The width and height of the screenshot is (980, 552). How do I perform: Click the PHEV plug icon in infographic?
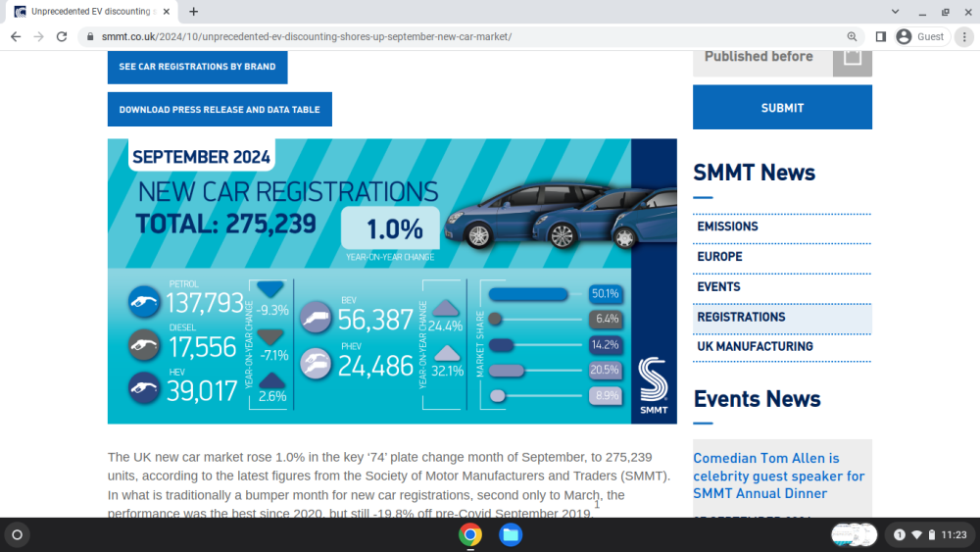click(316, 364)
